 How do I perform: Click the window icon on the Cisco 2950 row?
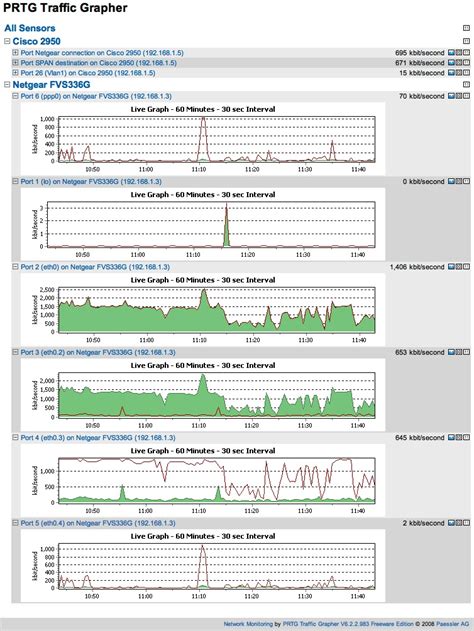point(466,41)
